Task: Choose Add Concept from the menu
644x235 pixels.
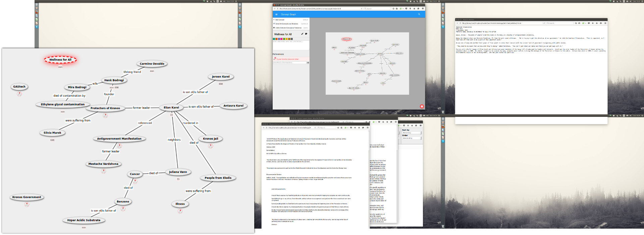Action: (x=280, y=20)
